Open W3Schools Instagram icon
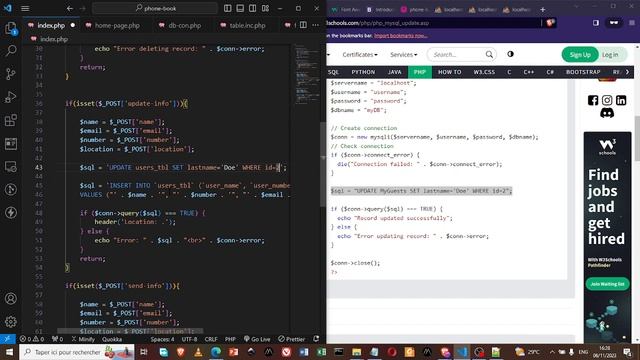Image resolution: width=640 pixels, height=360 pixels. 607,100
